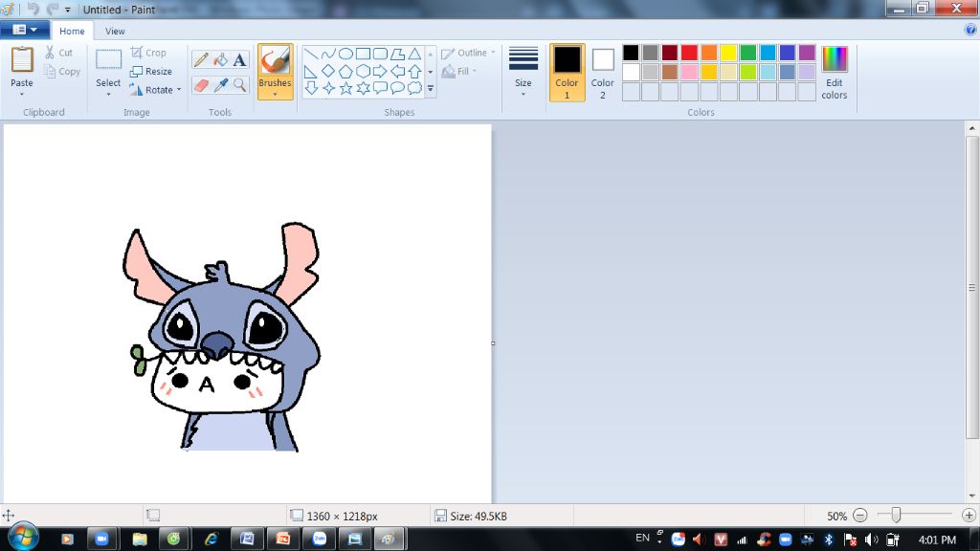Open the Paste options dropdown arrow
Image resolution: width=980 pixels, height=551 pixels.
[x=22, y=95]
